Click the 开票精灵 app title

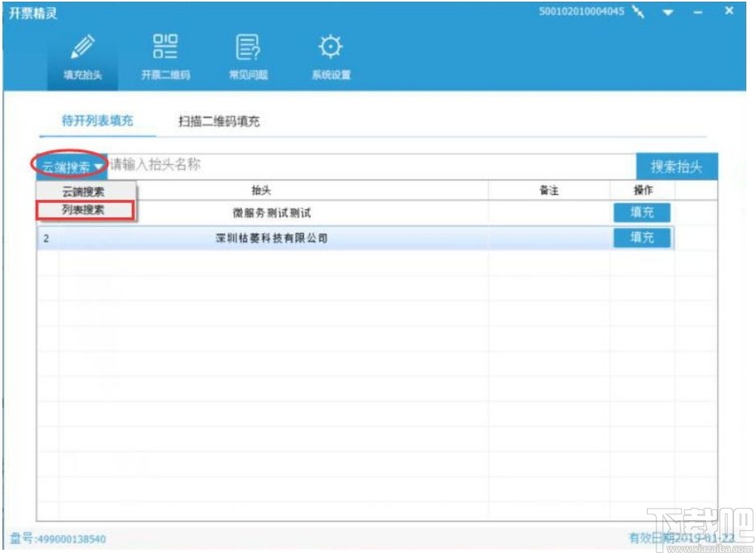click(33, 13)
